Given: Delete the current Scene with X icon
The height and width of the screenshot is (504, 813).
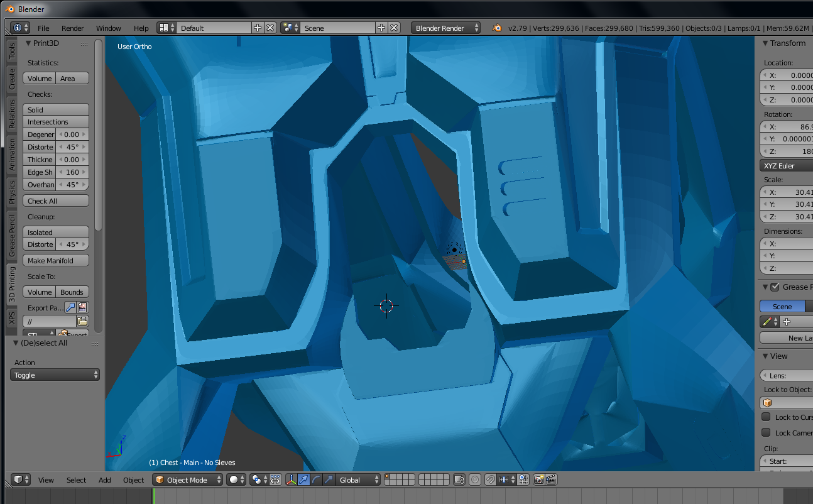Looking at the screenshot, I should click(x=394, y=28).
